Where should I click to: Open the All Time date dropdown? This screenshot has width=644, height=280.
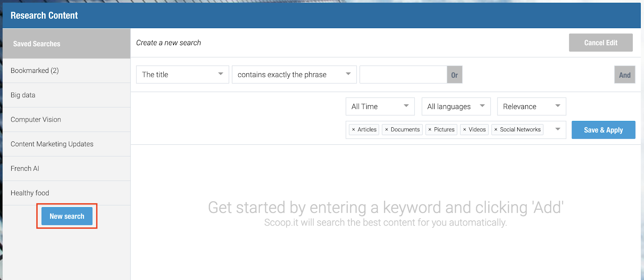click(380, 106)
